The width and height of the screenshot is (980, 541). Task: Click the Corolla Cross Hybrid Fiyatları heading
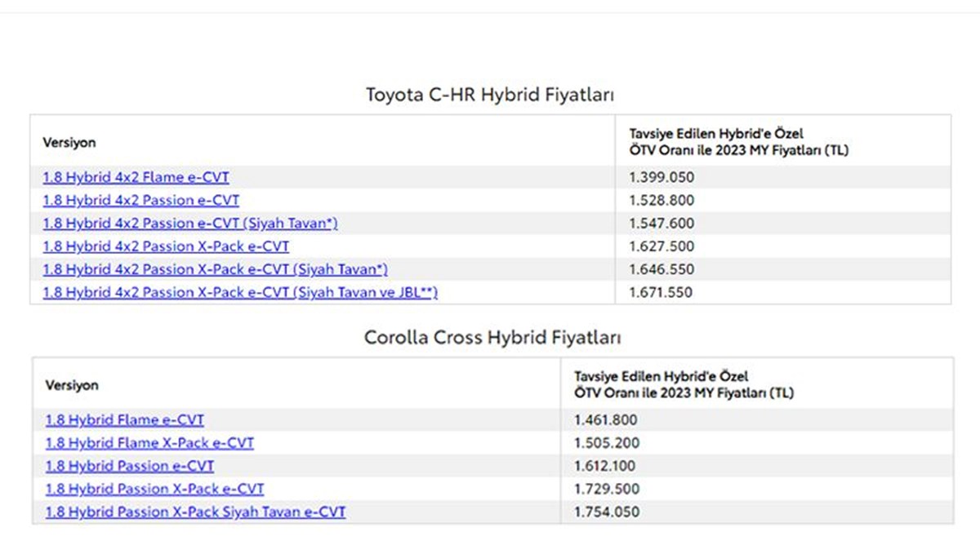click(x=492, y=338)
